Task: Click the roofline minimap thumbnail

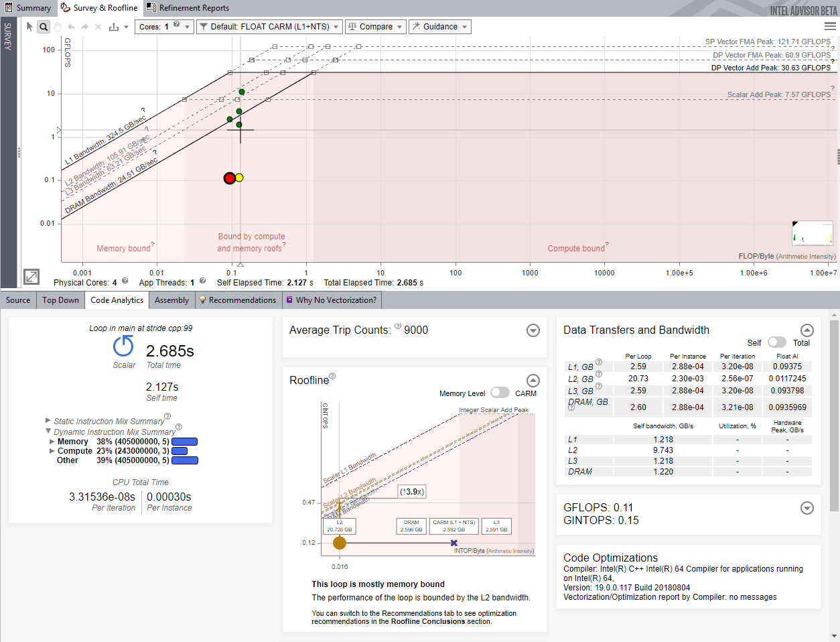Action: coord(813,234)
